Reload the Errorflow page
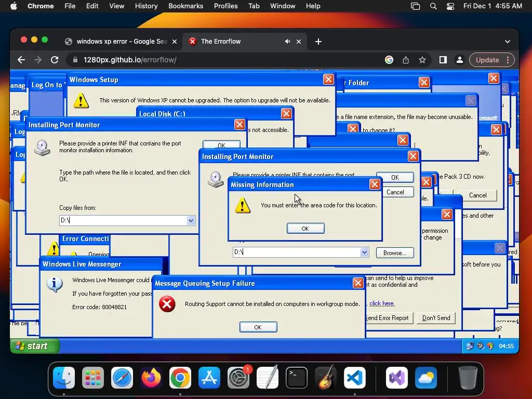 (54, 60)
